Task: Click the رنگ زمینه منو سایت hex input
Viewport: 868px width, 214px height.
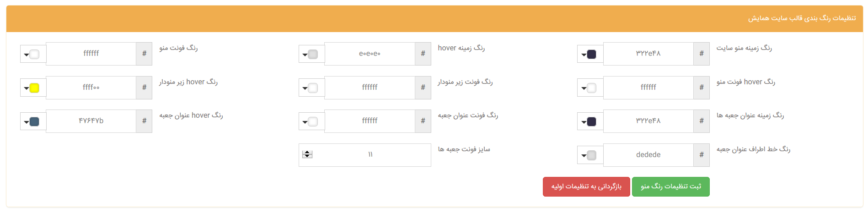Action: point(648,54)
